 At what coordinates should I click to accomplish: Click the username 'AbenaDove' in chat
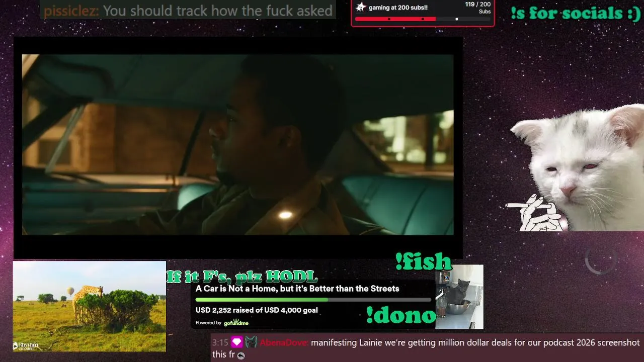pos(284,343)
